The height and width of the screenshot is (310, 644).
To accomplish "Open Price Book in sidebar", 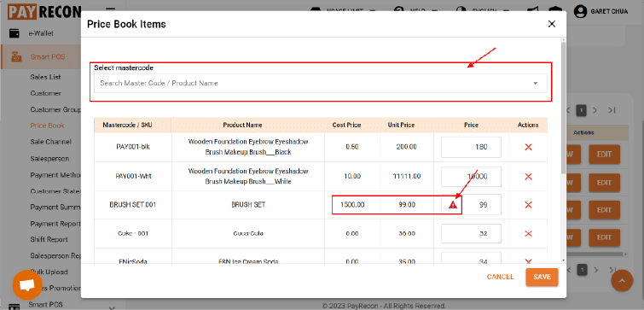I will point(47,126).
